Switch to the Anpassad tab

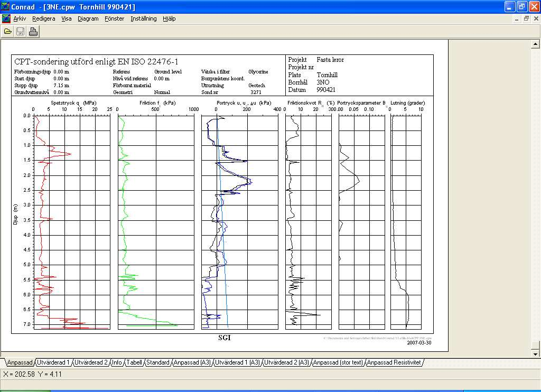pos(20,362)
